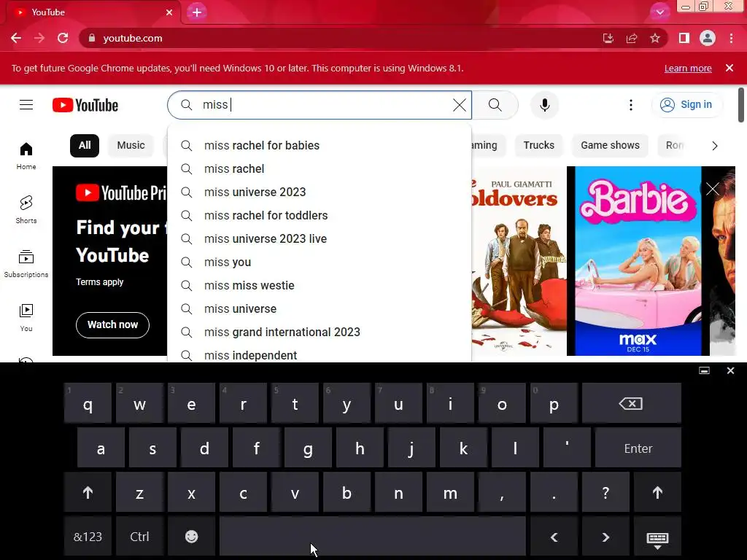Tap the space bar key
The image size is (747, 560).
pyautogui.click(x=373, y=537)
